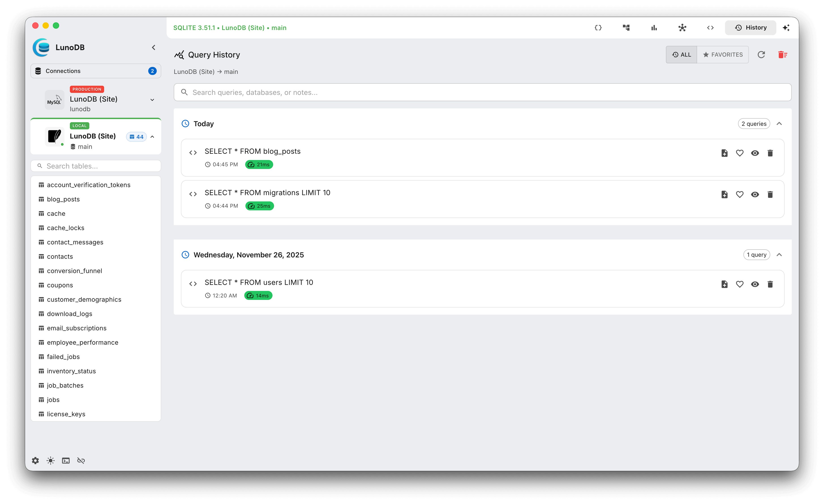
Task: Delete the blog_posts query entry
Action: pyautogui.click(x=770, y=153)
